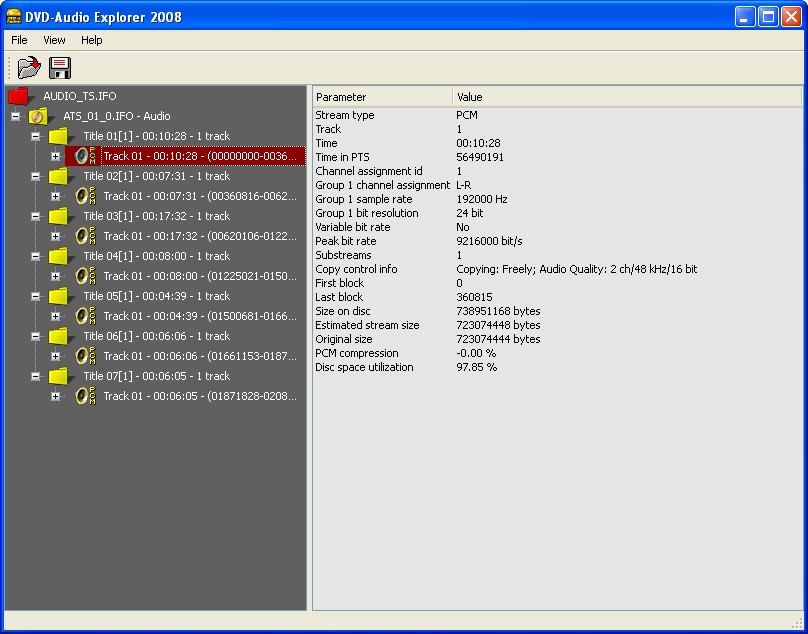Screen dimensions: 808x634
Task: Click the red AUDIO_TS.IFO folder icon
Action: tap(20, 97)
